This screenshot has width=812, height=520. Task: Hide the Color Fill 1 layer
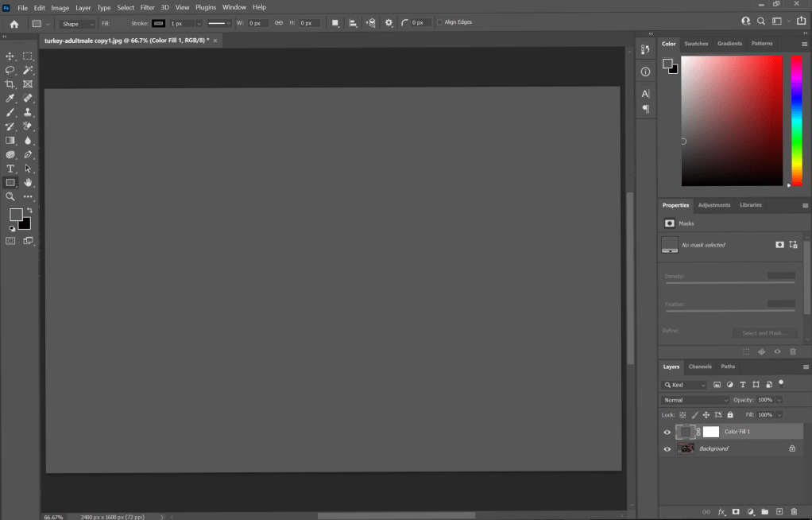667,432
